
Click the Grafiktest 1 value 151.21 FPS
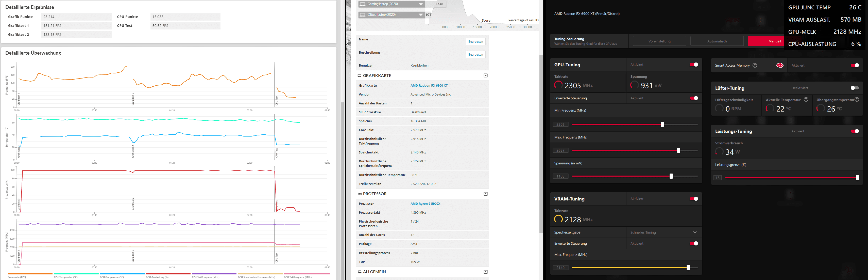[76, 26]
